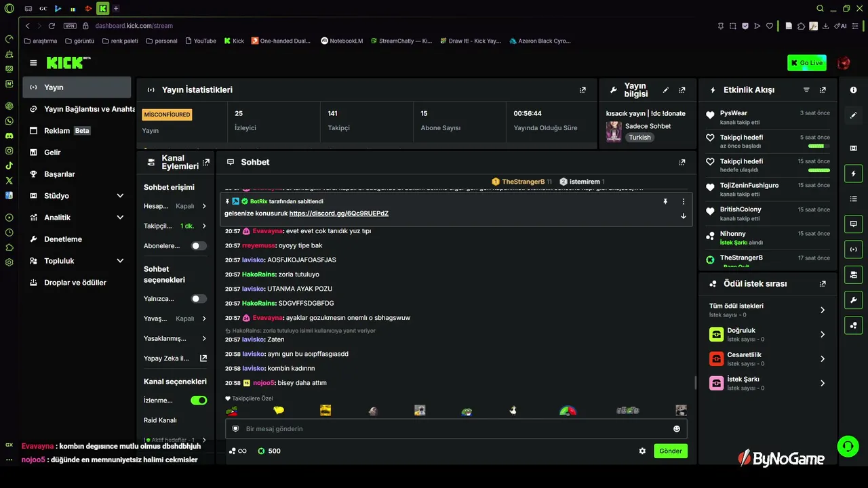
Task: Open the Hesap... Kapalı setting chevron
Action: (203, 206)
